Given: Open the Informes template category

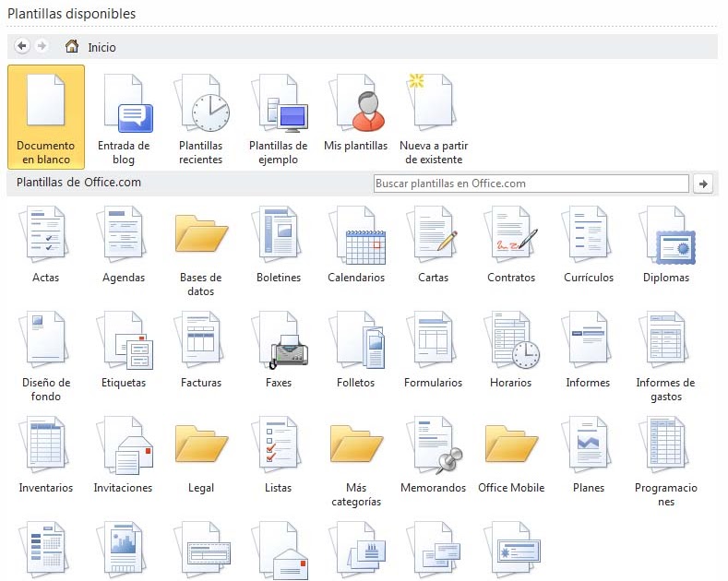Looking at the screenshot, I should (589, 349).
